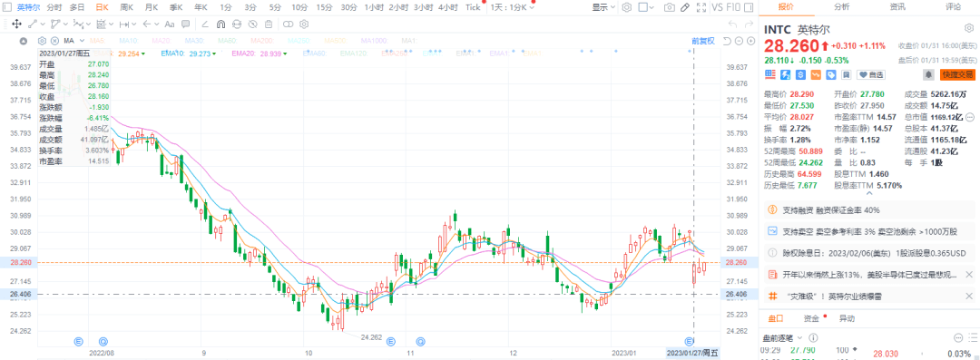
Task: Zoom in the chart with plus icon
Action: [750, 41]
